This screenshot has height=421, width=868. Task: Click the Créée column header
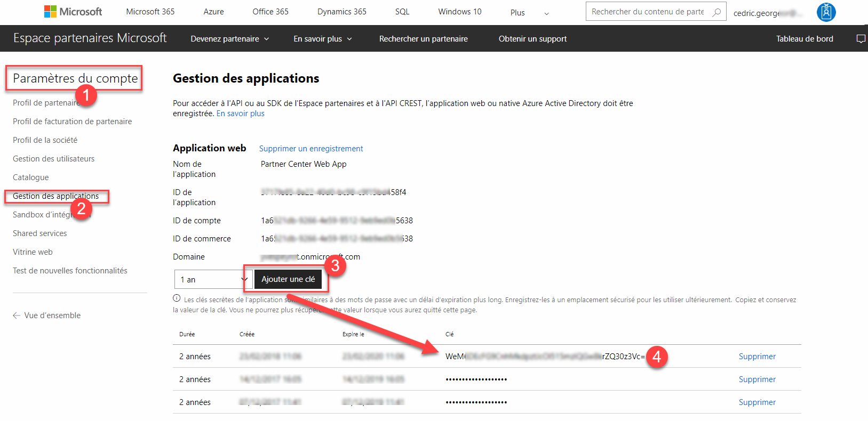tap(247, 334)
